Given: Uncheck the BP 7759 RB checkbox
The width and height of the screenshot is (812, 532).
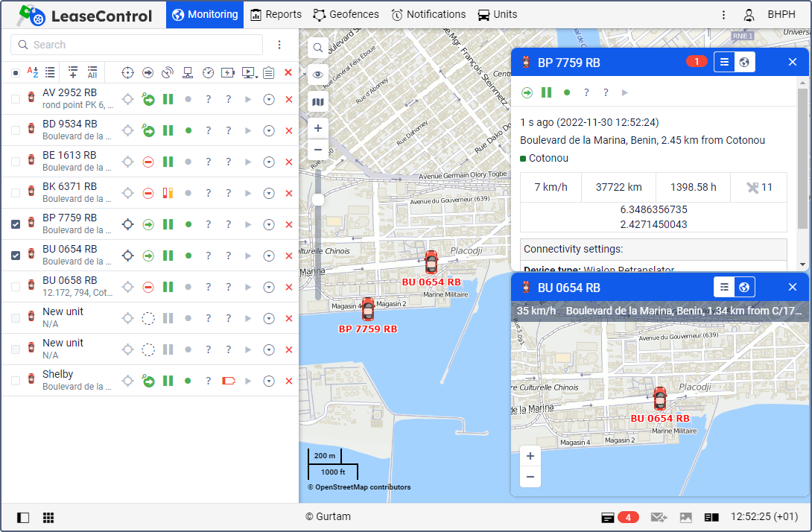Looking at the screenshot, I should click(16, 224).
